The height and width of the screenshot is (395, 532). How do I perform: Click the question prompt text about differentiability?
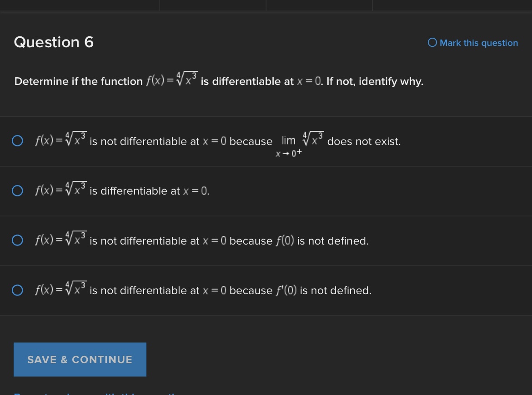(218, 81)
